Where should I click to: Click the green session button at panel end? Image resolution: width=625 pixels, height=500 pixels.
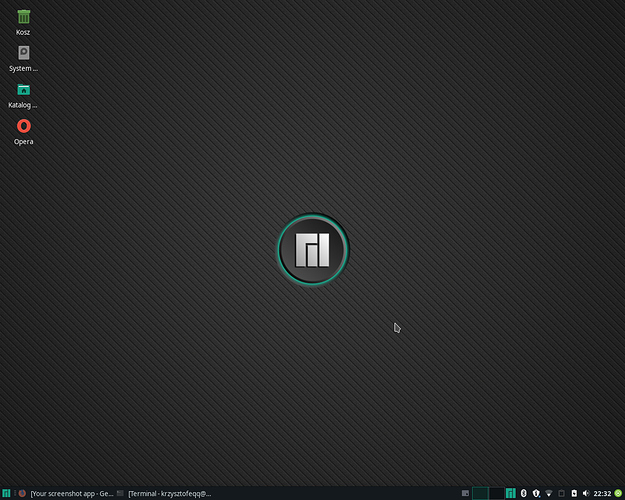tap(618, 493)
